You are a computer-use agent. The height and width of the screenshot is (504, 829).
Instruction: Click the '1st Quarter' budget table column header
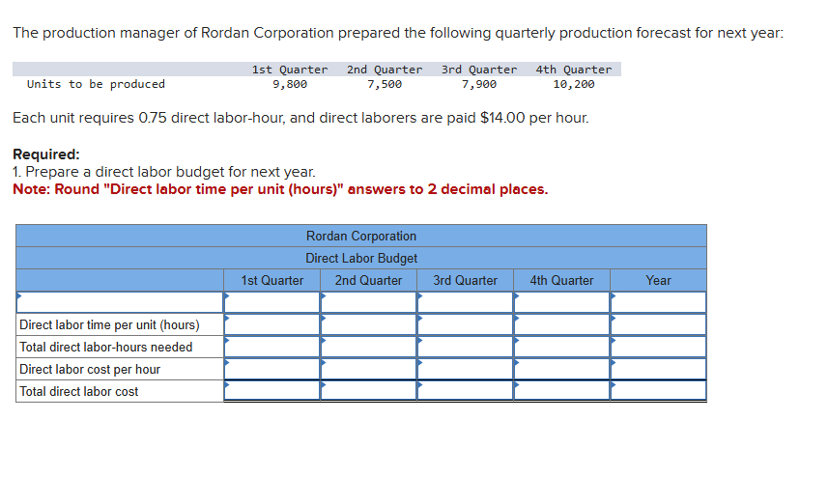tap(272, 281)
